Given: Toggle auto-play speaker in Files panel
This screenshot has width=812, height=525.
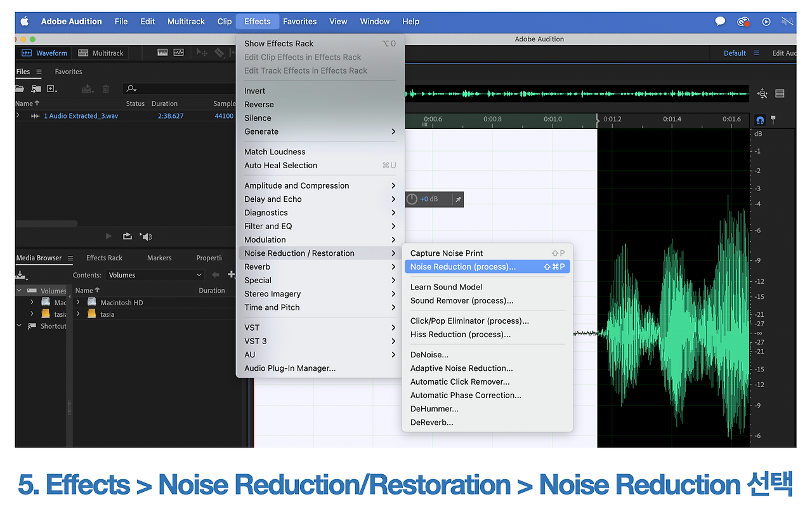Looking at the screenshot, I should [x=147, y=237].
